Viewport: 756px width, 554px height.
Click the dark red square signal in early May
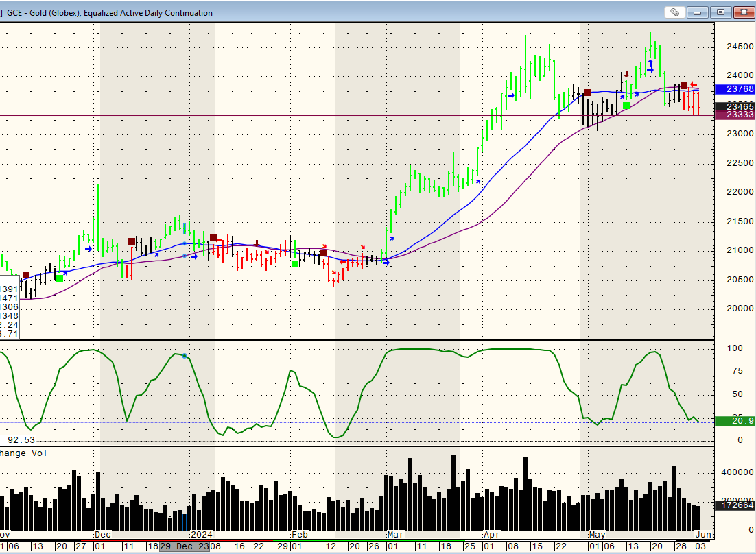(x=587, y=93)
